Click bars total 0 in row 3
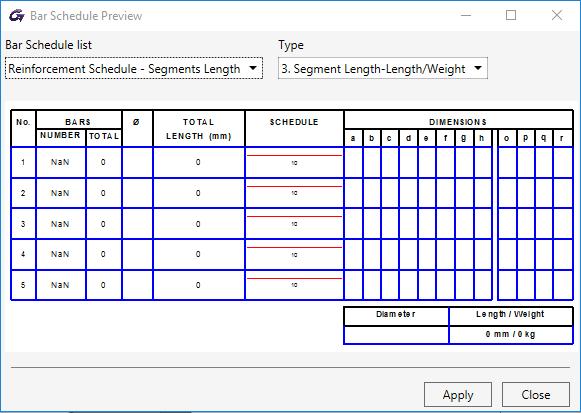The height and width of the screenshot is (413, 581). tap(103, 224)
